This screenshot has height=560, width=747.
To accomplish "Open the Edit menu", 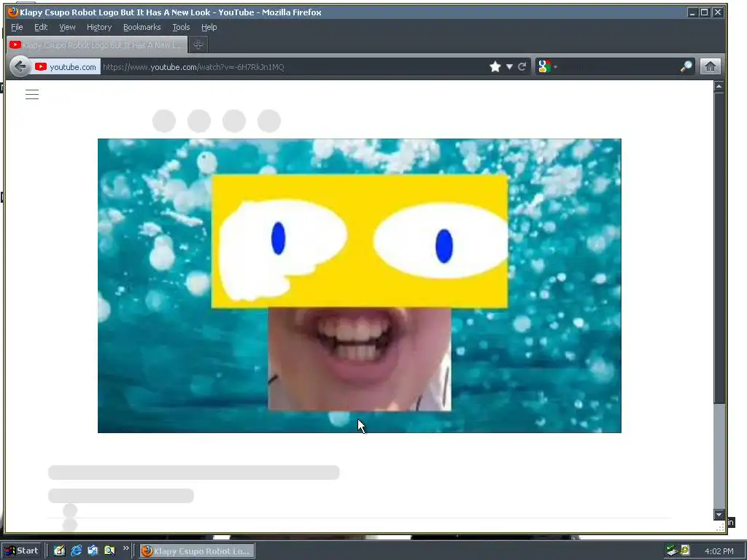I will [41, 27].
